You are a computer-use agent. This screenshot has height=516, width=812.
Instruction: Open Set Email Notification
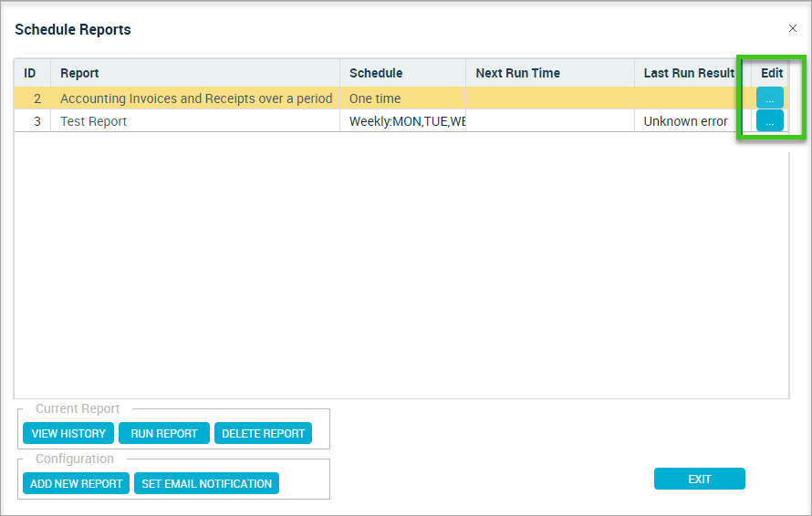click(206, 483)
